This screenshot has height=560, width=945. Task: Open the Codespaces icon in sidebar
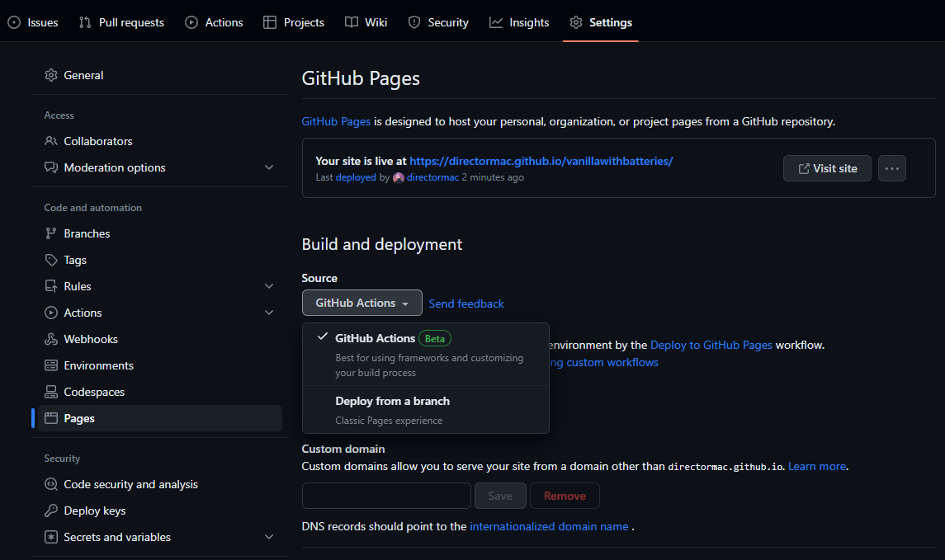(x=51, y=391)
